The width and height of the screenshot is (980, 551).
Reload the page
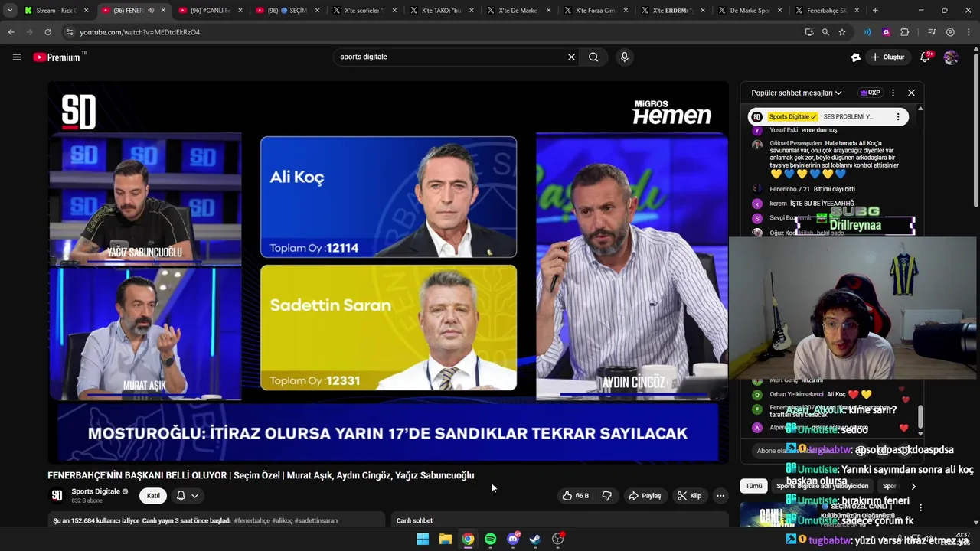pos(47,32)
